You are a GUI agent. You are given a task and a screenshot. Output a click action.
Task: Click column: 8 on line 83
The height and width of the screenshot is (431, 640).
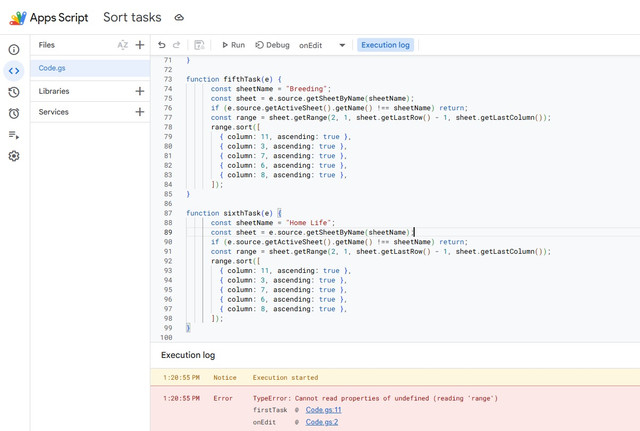(246, 175)
